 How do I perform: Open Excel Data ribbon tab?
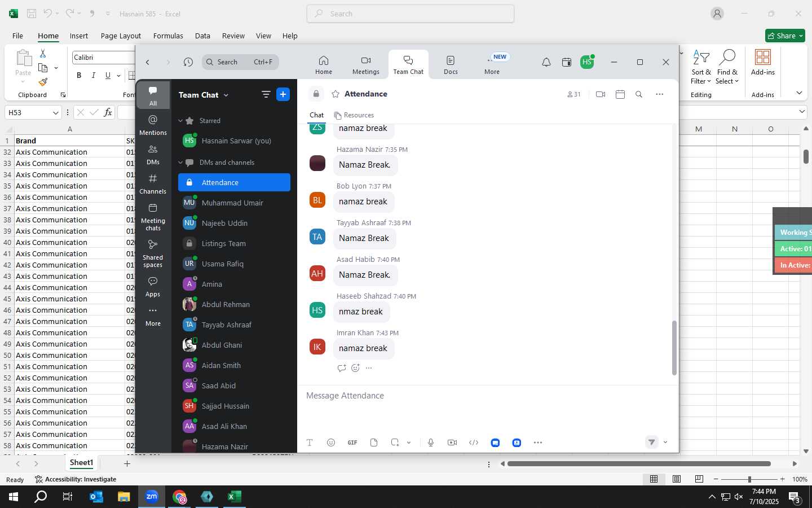202,36
